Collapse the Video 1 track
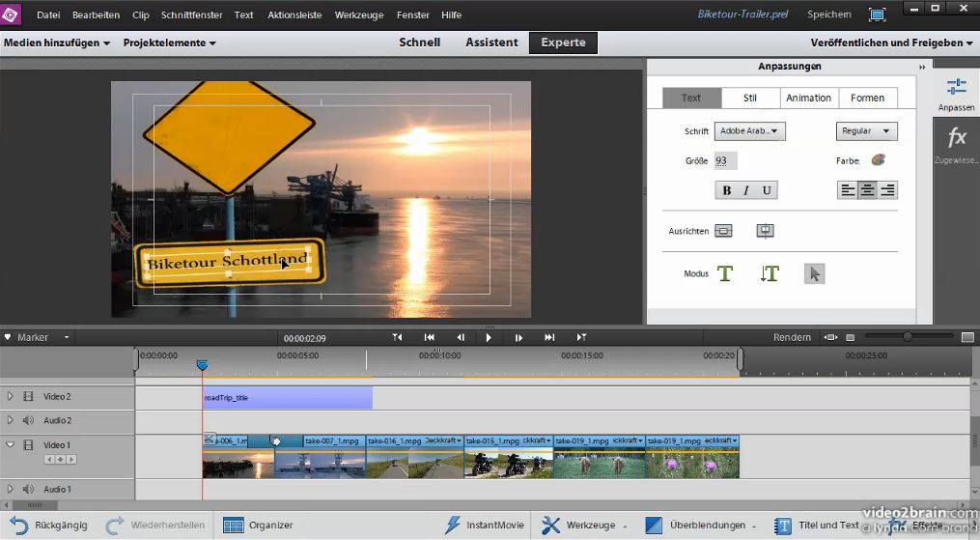The height and width of the screenshot is (540, 980). [10, 444]
